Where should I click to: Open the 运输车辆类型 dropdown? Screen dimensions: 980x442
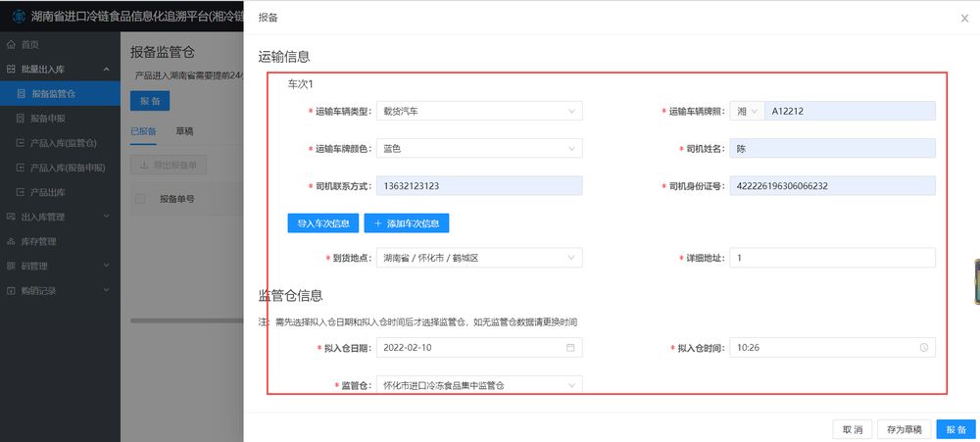click(479, 112)
